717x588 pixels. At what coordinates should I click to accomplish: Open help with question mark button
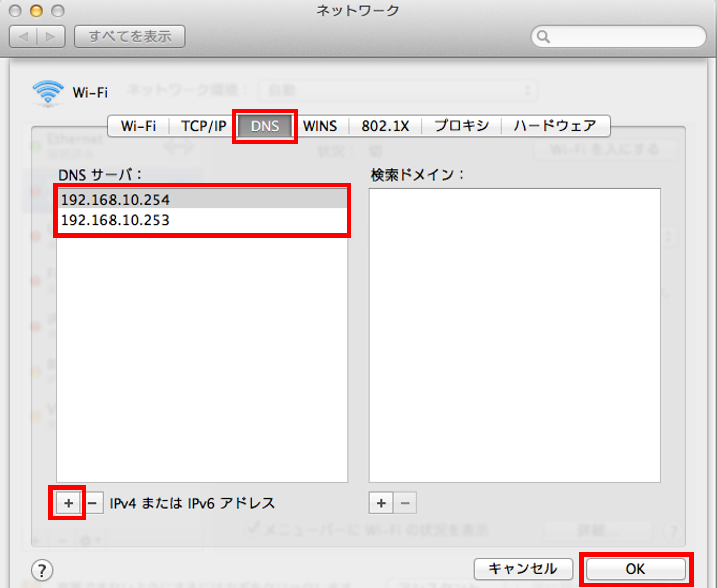click(42, 570)
